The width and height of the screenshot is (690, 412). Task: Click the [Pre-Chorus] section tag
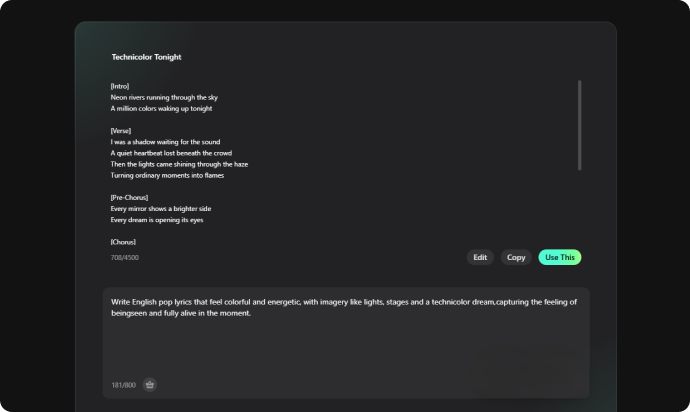pos(129,198)
